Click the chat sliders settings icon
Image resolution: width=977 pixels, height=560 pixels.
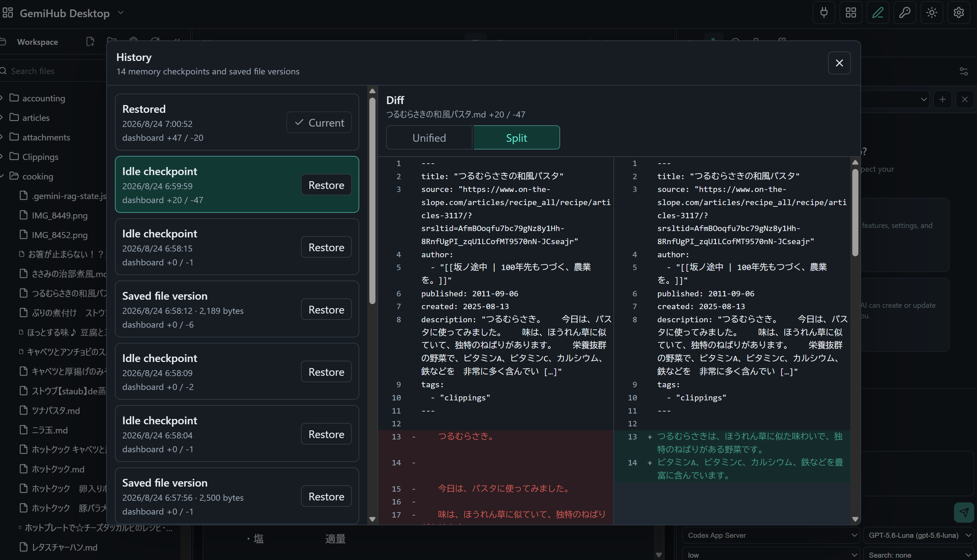[964, 71]
